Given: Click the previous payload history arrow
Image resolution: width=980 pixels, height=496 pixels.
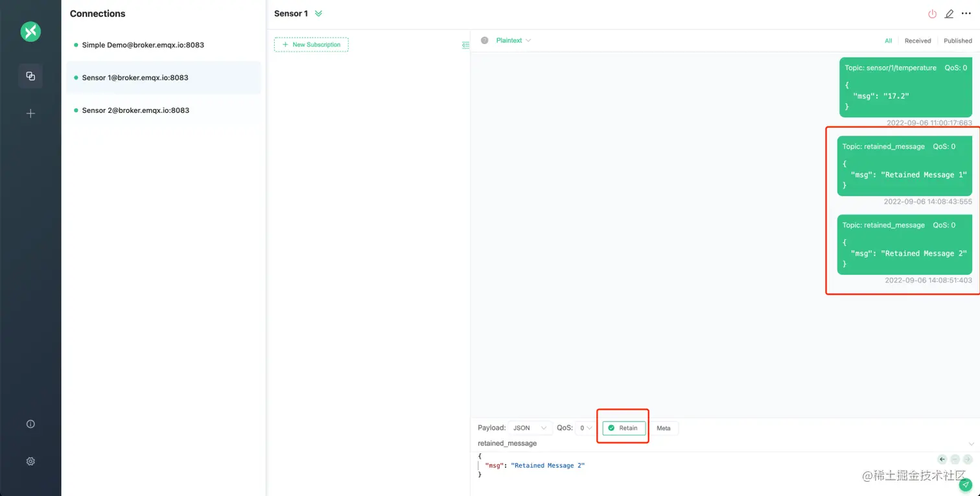Looking at the screenshot, I should coord(942,459).
